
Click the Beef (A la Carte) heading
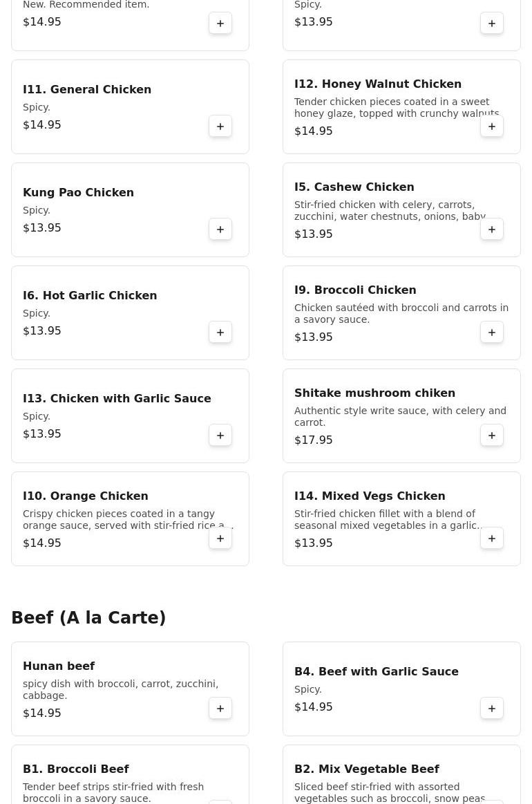click(88, 618)
